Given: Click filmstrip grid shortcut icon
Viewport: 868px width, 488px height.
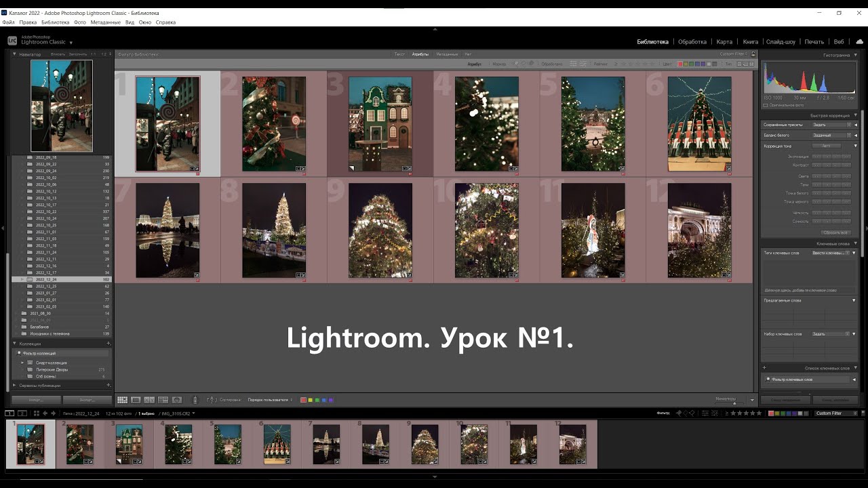Looking at the screenshot, I should point(37,413).
